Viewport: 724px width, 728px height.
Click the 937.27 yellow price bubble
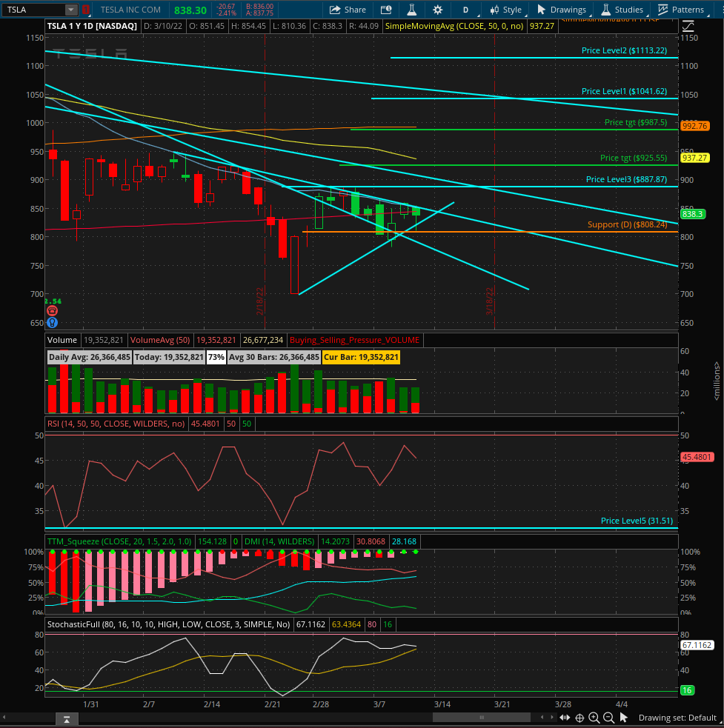694,158
